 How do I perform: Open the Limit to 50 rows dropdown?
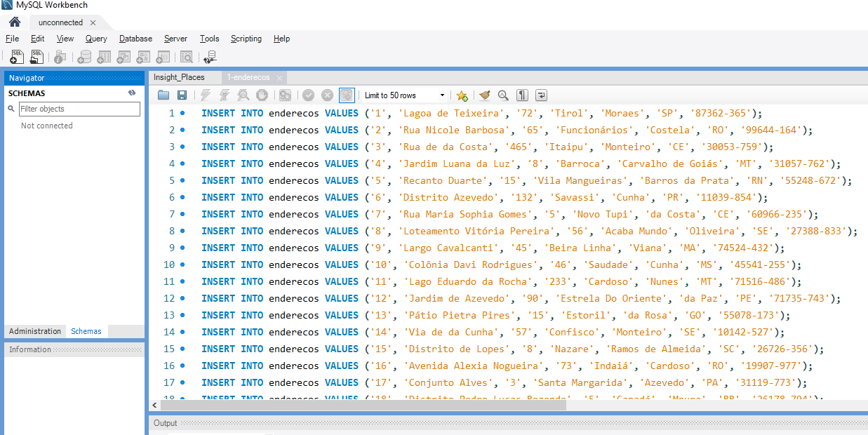[x=442, y=95]
